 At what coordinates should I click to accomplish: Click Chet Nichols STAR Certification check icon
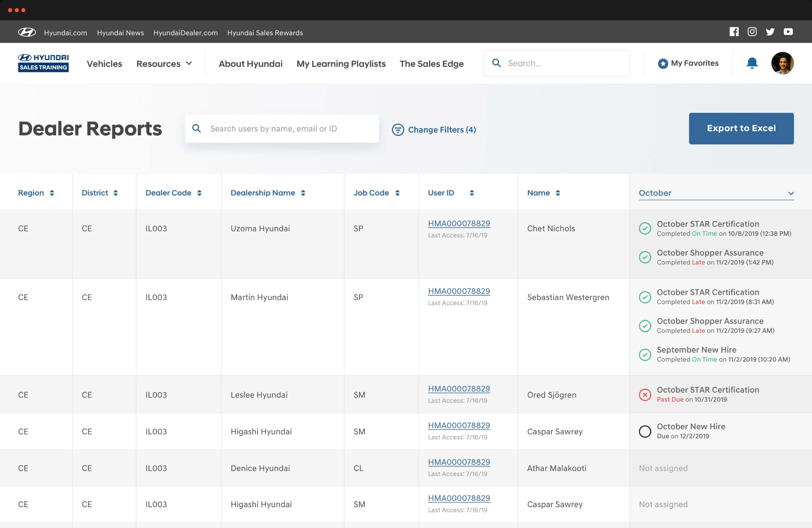[645, 228]
